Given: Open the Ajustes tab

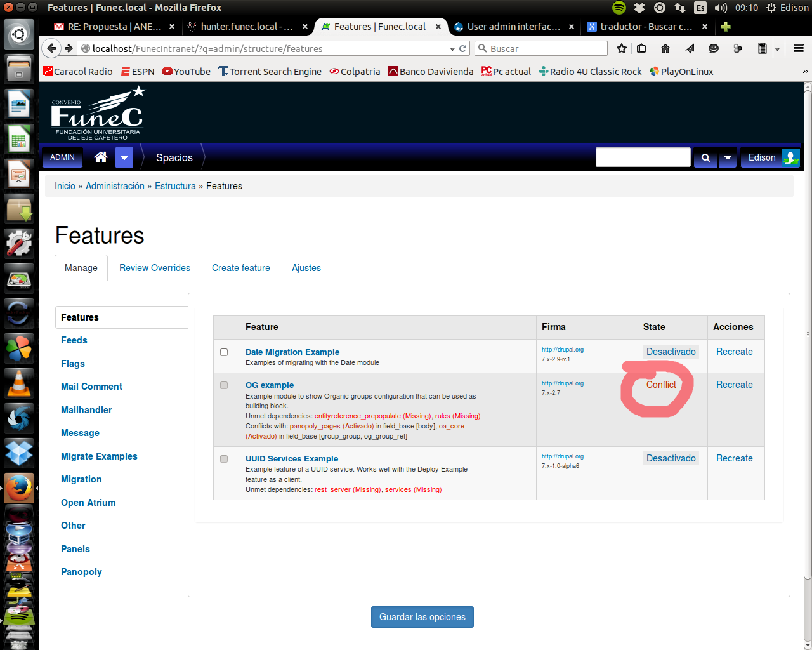Looking at the screenshot, I should [x=306, y=267].
